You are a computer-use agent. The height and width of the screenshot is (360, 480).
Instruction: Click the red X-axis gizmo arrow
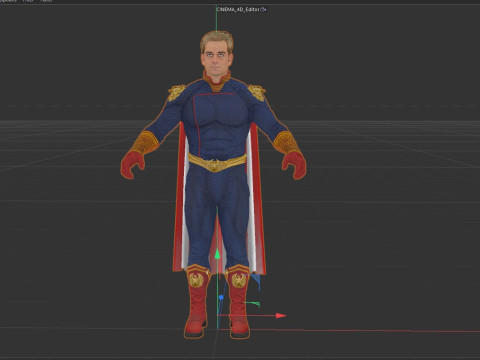281,315
